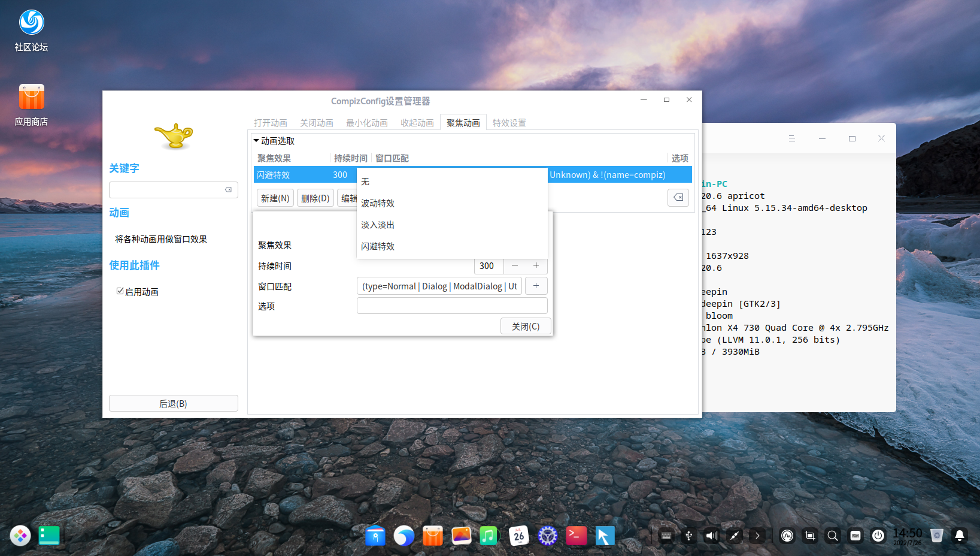Open the system monitor tray icon
Image resolution: width=980 pixels, height=556 pixels.
click(x=787, y=536)
